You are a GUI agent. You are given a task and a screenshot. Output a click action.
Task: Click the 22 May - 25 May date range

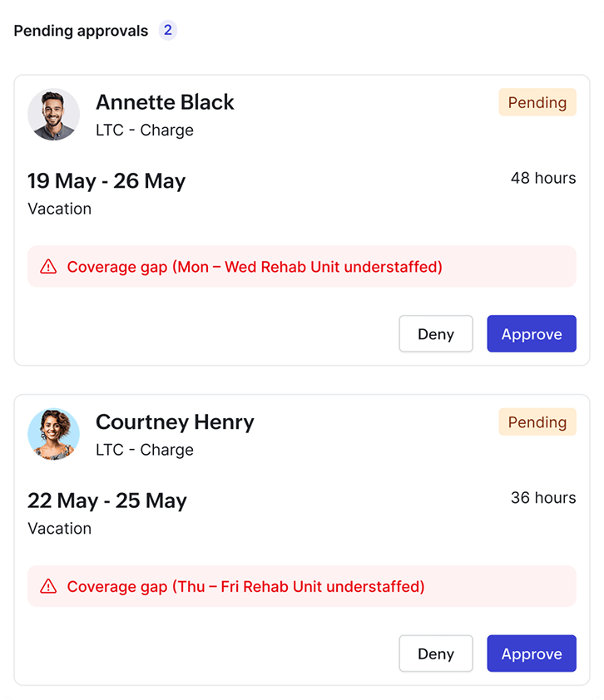pyautogui.click(x=107, y=501)
